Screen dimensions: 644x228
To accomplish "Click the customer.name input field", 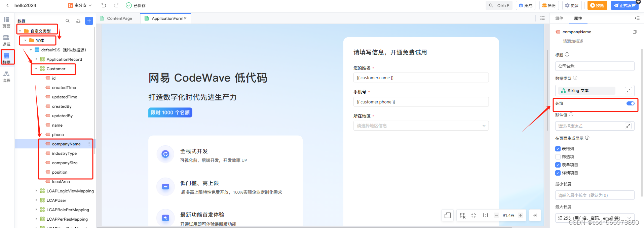I will (421, 78).
